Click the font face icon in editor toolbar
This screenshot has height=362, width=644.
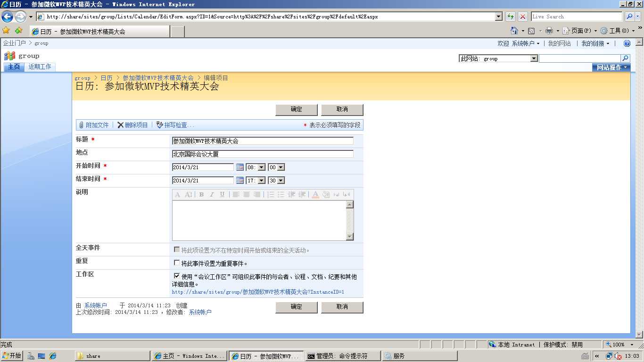click(x=177, y=195)
